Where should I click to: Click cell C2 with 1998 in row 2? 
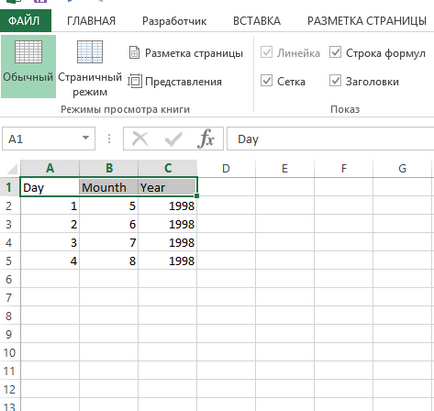(168, 206)
